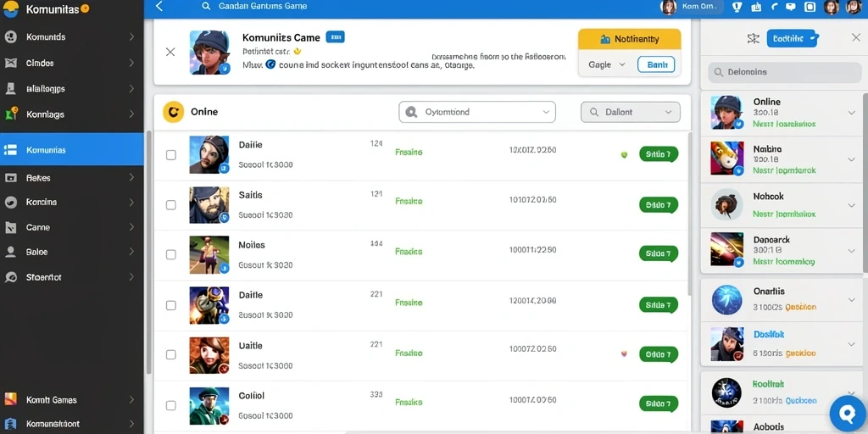
Task: Expand the Gagle dropdown in the banner
Action: tap(607, 64)
